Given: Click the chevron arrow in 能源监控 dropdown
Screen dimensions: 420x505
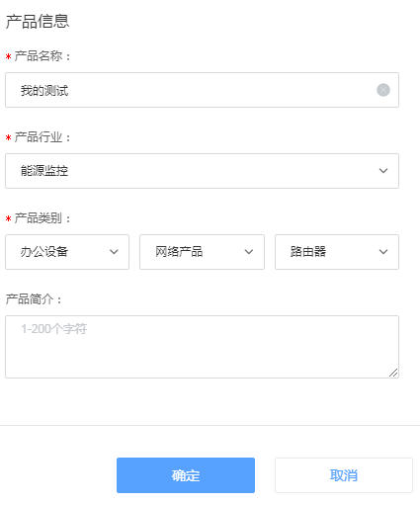Looking at the screenshot, I should point(383,171).
